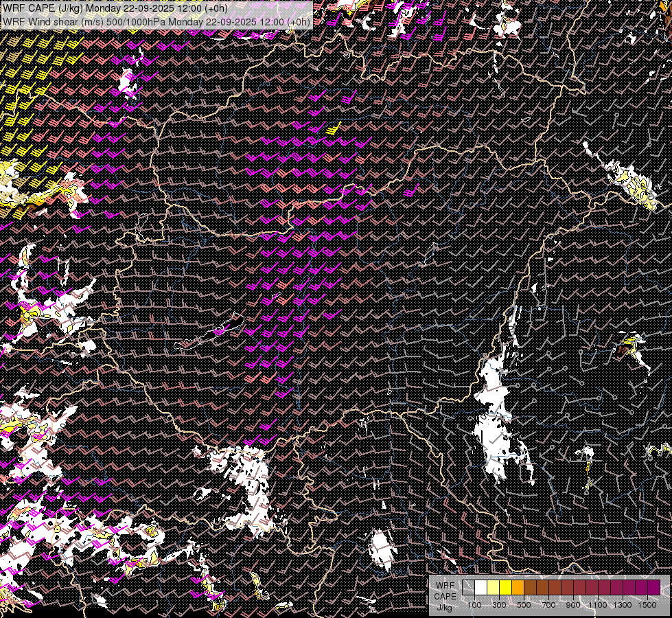This screenshot has height=618, width=672.
Task: Click the legend label '1300'
Action: pyautogui.click(x=623, y=605)
